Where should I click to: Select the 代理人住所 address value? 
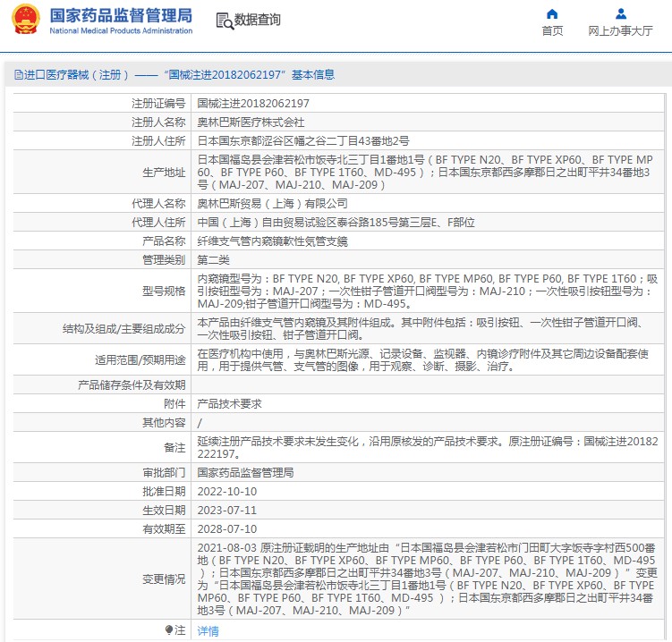[x=336, y=223]
